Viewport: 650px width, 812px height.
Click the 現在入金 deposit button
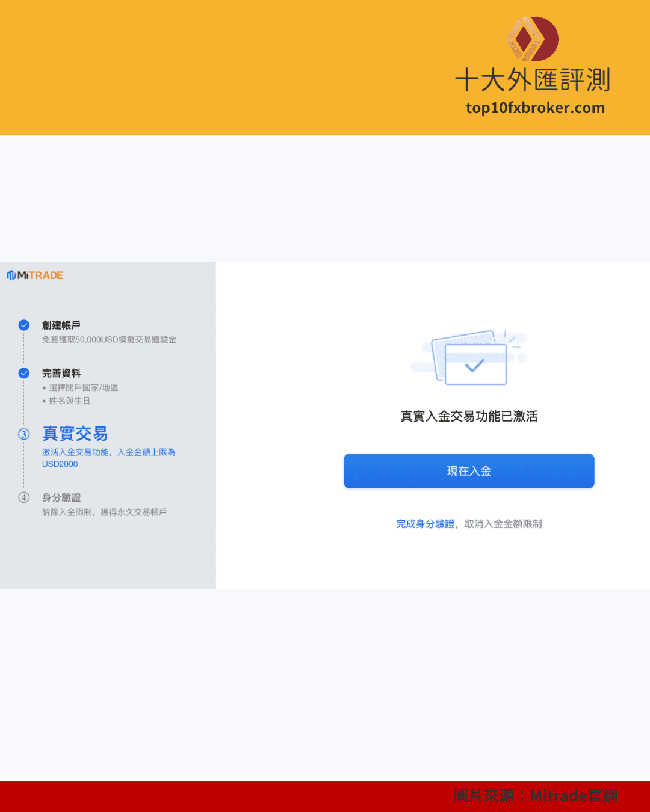click(x=469, y=471)
